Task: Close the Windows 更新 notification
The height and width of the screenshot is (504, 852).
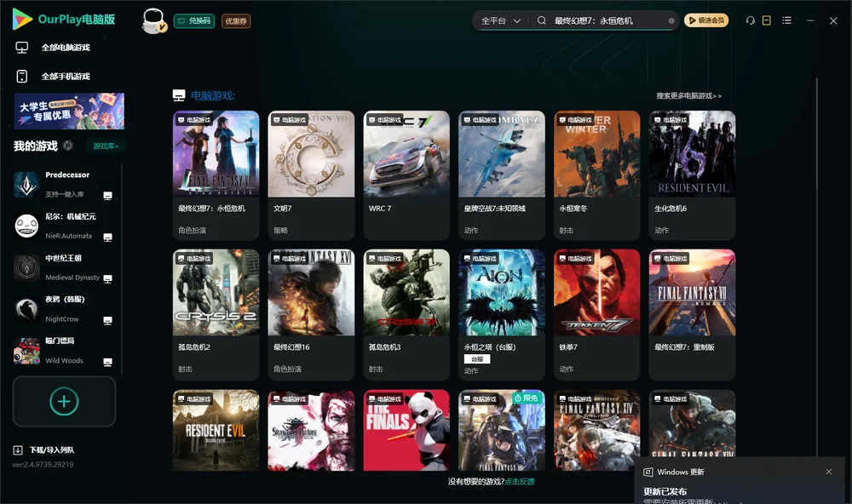Action: (x=829, y=472)
